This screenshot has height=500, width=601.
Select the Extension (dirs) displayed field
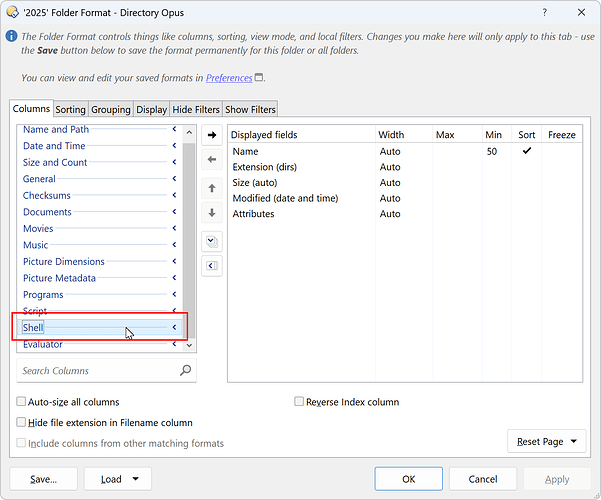405,167
